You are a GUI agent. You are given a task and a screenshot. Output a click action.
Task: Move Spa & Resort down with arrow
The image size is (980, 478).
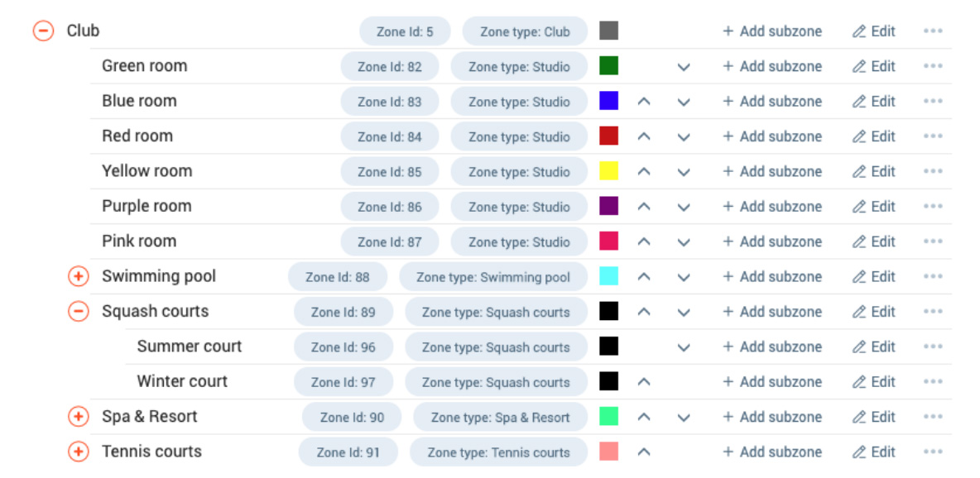[684, 417]
